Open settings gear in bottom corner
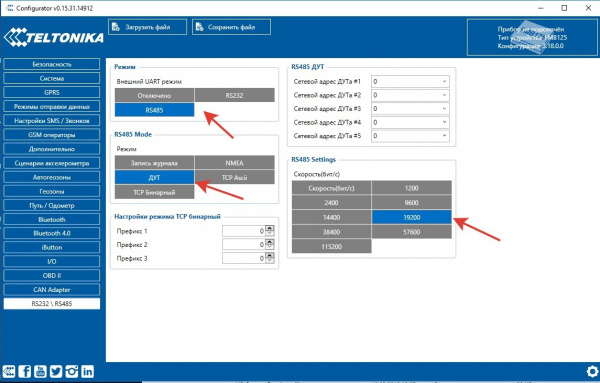This screenshot has height=383, width=600. 593,372
